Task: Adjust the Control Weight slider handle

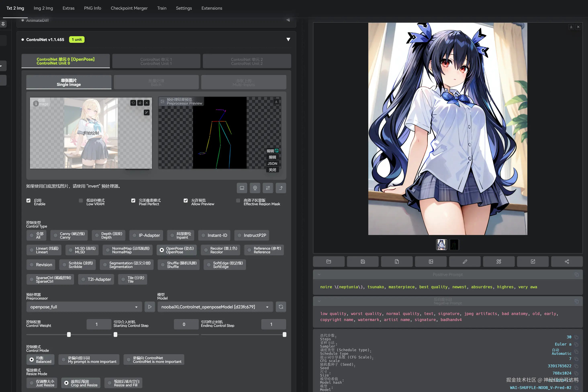Action: coord(69,335)
